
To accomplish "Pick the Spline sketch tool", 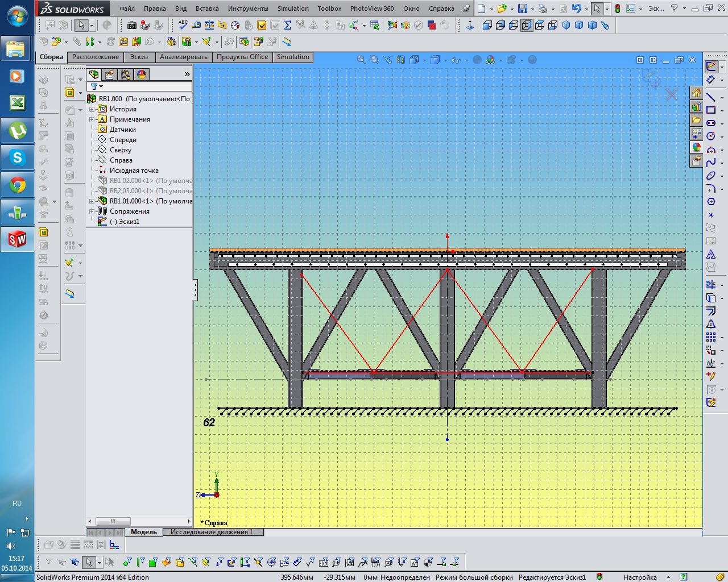I will (711, 163).
